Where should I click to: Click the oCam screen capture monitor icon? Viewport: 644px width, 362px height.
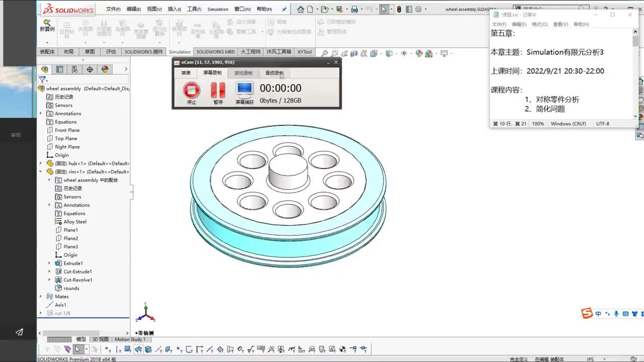tap(245, 90)
